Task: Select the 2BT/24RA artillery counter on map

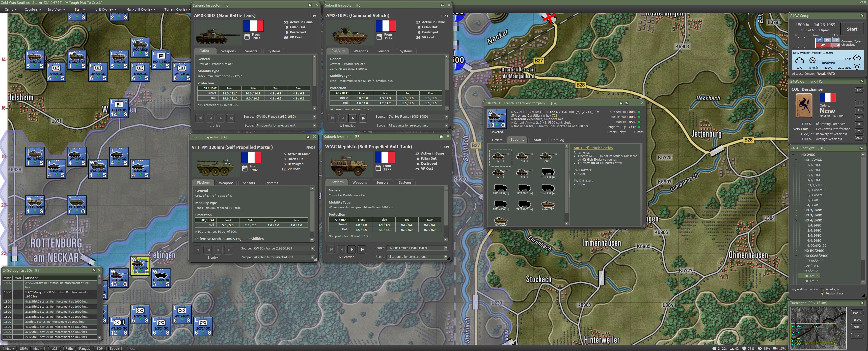Action: 119,278
